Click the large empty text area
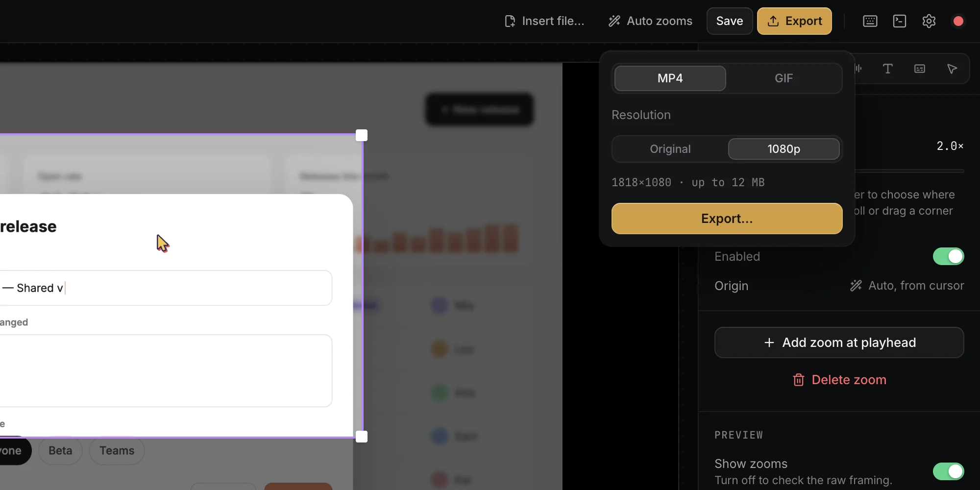980x490 pixels. point(166,371)
